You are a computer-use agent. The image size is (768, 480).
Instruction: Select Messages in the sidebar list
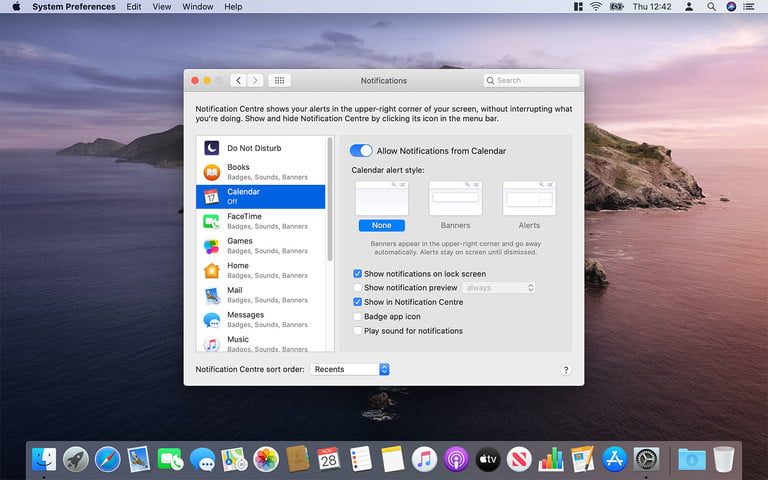click(260, 320)
